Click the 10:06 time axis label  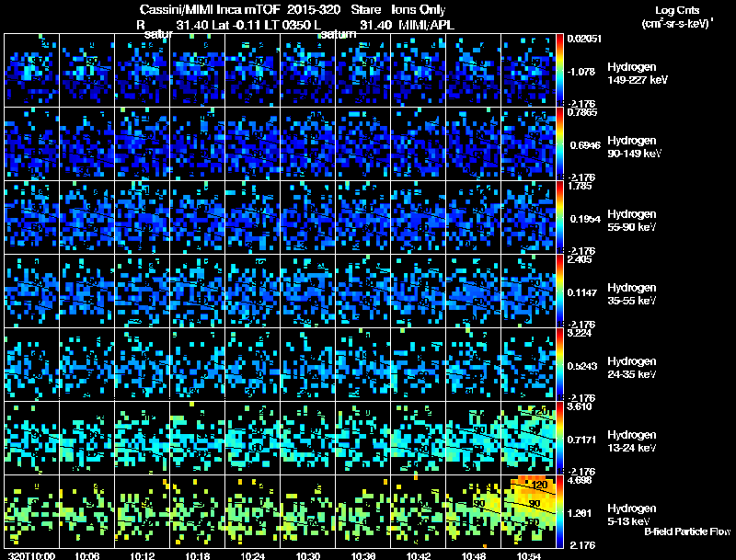(x=86, y=555)
